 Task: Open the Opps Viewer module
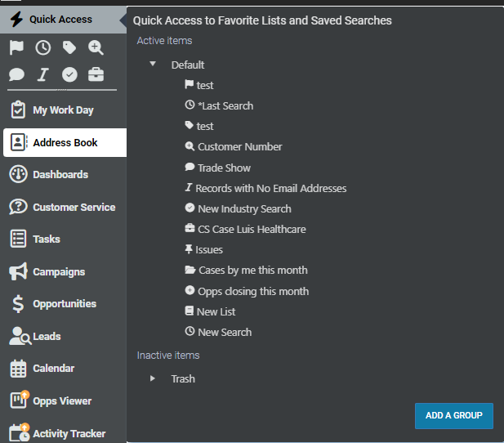pyautogui.click(x=64, y=400)
